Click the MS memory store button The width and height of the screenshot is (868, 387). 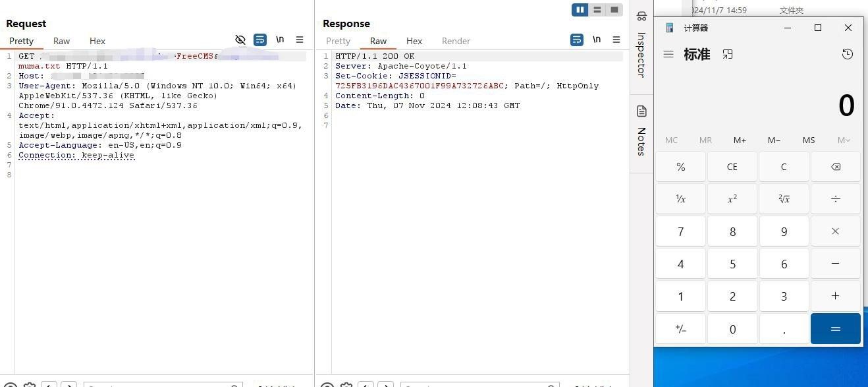(809, 140)
